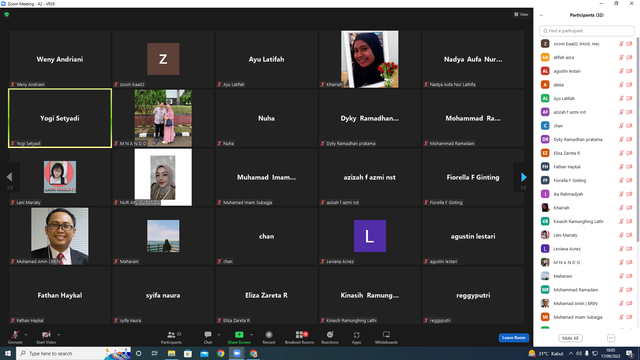
Task: Open the Reactions icon
Action: click(330, 335)
